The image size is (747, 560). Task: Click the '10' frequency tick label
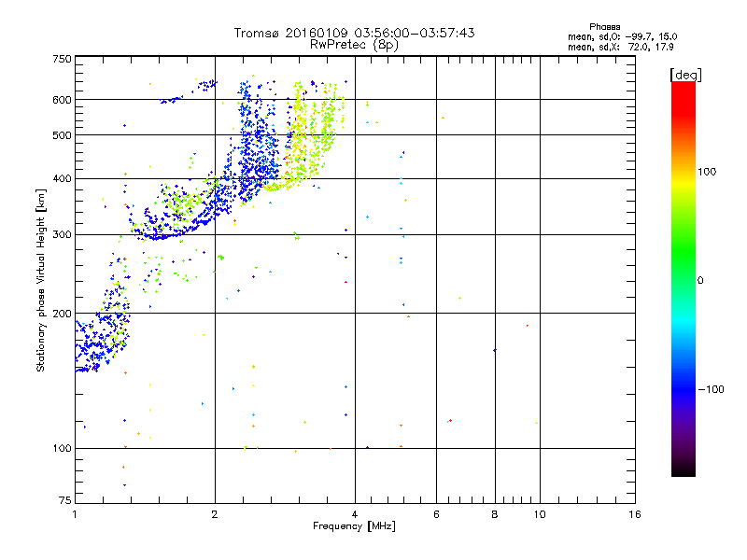coord(540,514)
